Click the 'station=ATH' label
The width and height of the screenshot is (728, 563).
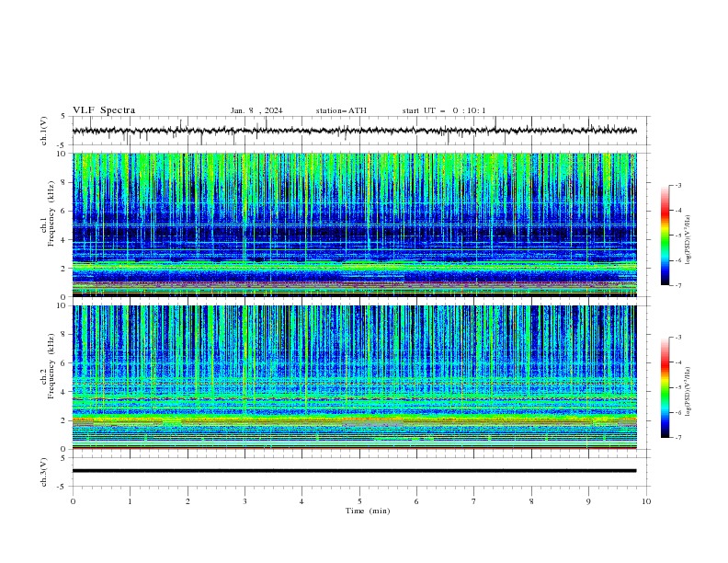(341, 110)
